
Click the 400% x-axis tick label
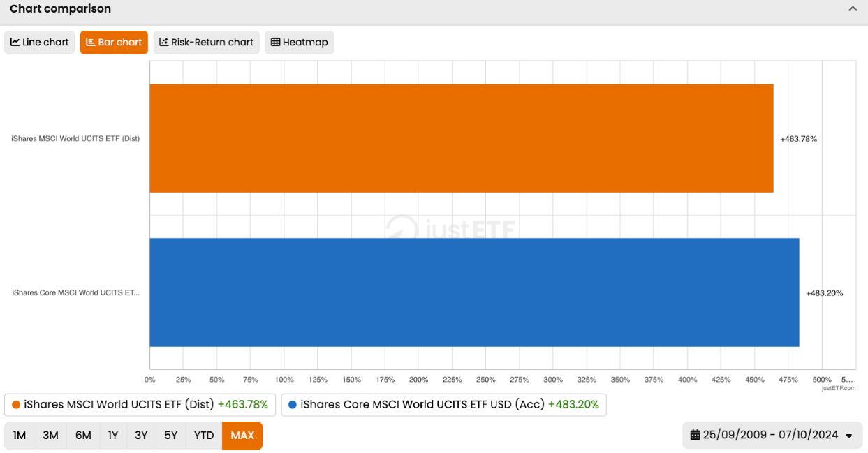(688, 380)
